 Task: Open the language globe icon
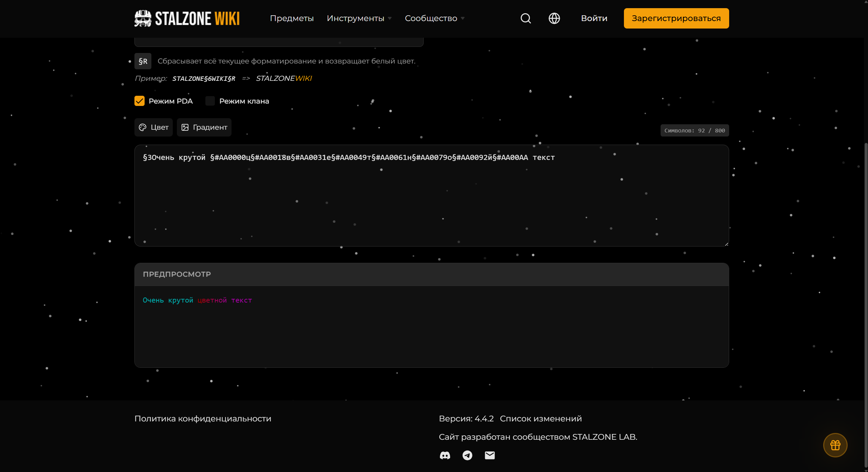[x=554, y=18]
